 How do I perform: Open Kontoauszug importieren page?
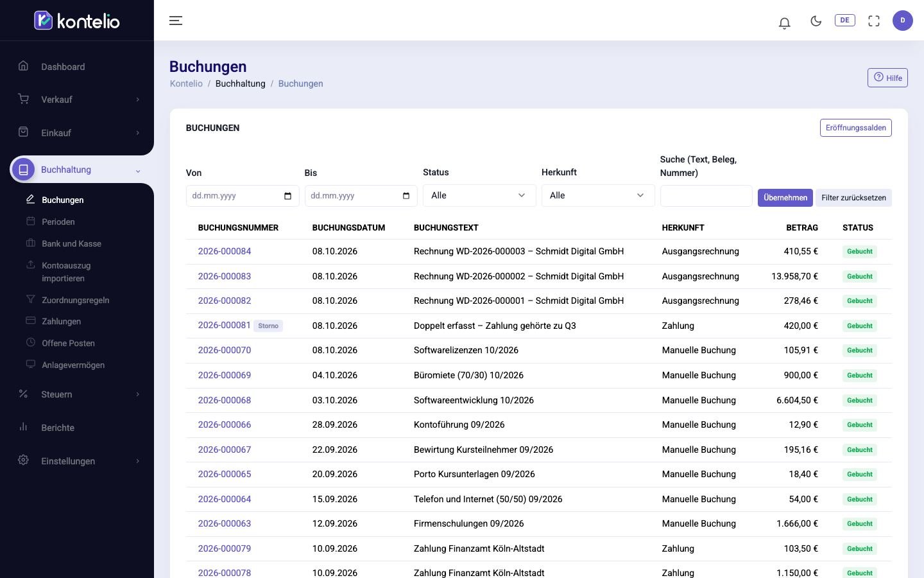pos(66,272)
